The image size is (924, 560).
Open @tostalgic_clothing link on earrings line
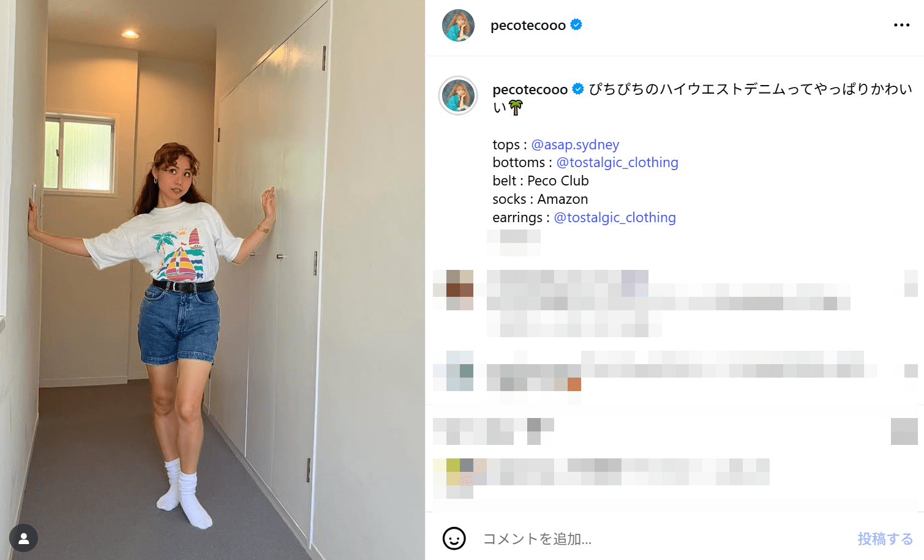pos(615,217)
